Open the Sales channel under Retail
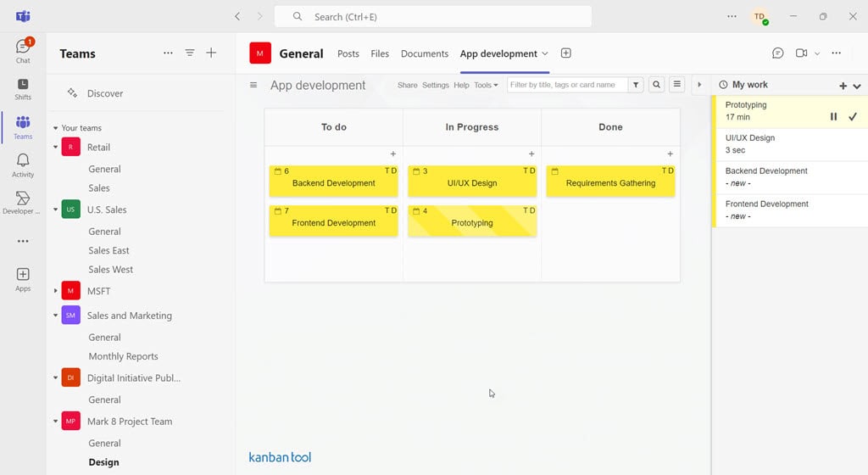This screenshot has width=868, height=475. click(99, 188)
